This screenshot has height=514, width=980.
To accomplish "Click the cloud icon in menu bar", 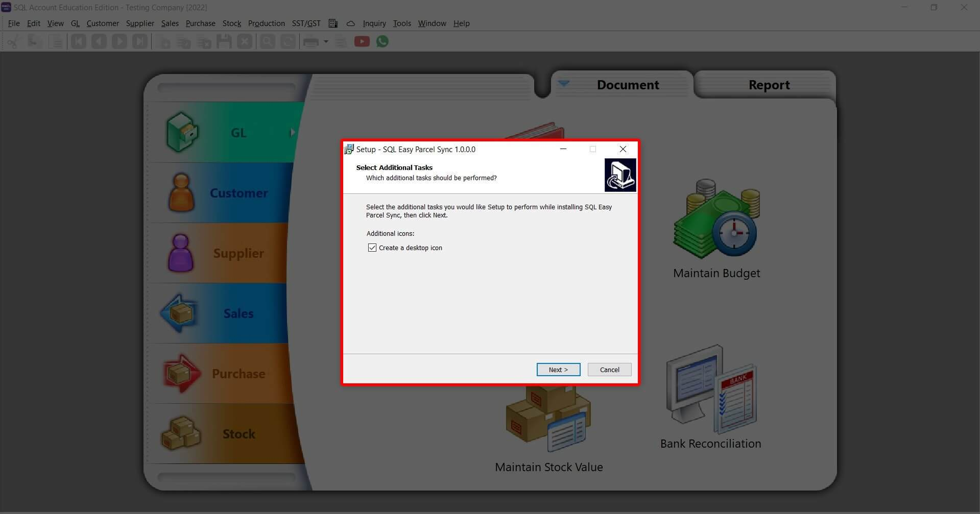I will tap(350, 23).
